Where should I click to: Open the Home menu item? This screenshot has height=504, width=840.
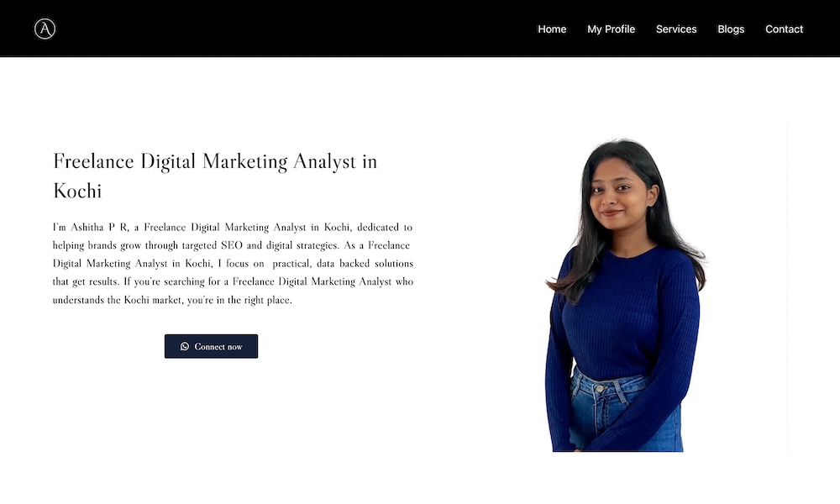(x=552, y=29)
